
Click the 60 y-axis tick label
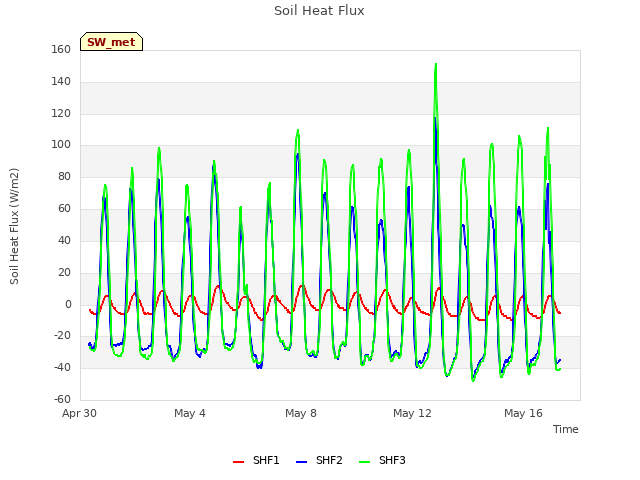tap(64, 209)
